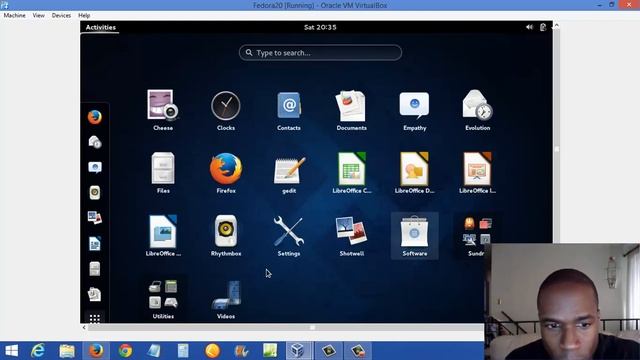The width and height of the screenshot is (640, 360).
Task: Open the Cheese webcam app
Action: click(x=163, y=110)
